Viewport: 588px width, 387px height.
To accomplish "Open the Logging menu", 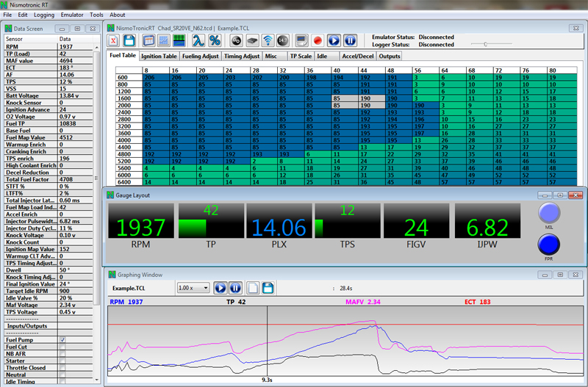I will pyautogui.click(x=44, y=15).
